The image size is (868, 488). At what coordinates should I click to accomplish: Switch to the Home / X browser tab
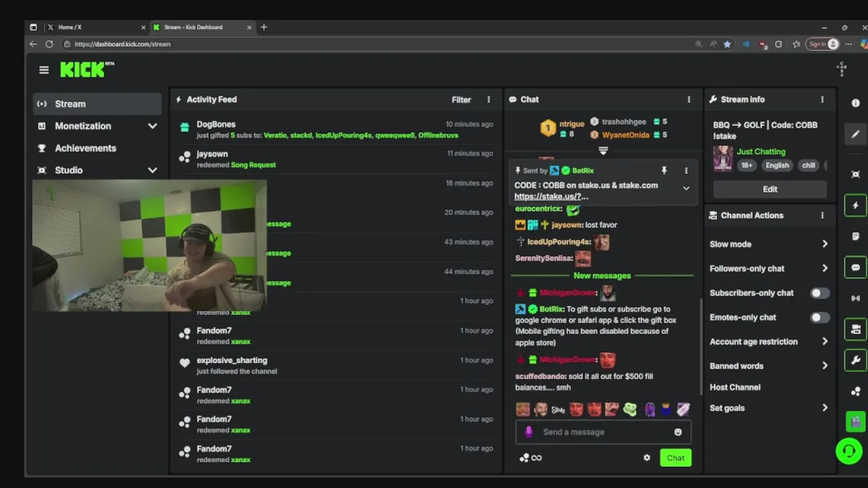[96, 27]
